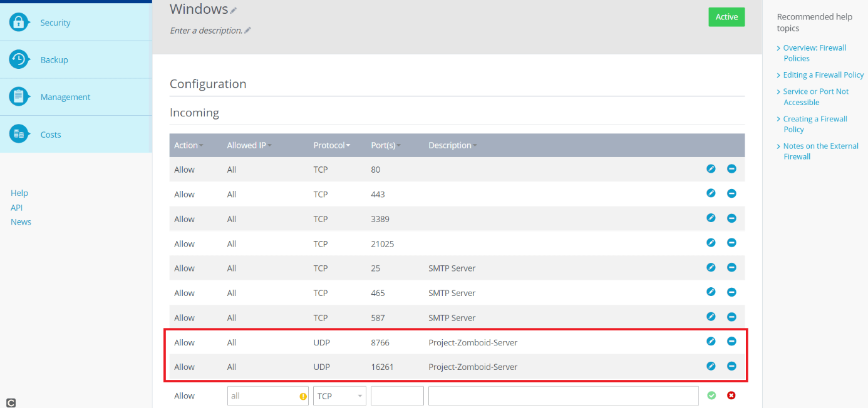This screenshot has height=408, width=868.
Task: Edit the port 465 SMTP rule
Action: (x=711, y=292)
